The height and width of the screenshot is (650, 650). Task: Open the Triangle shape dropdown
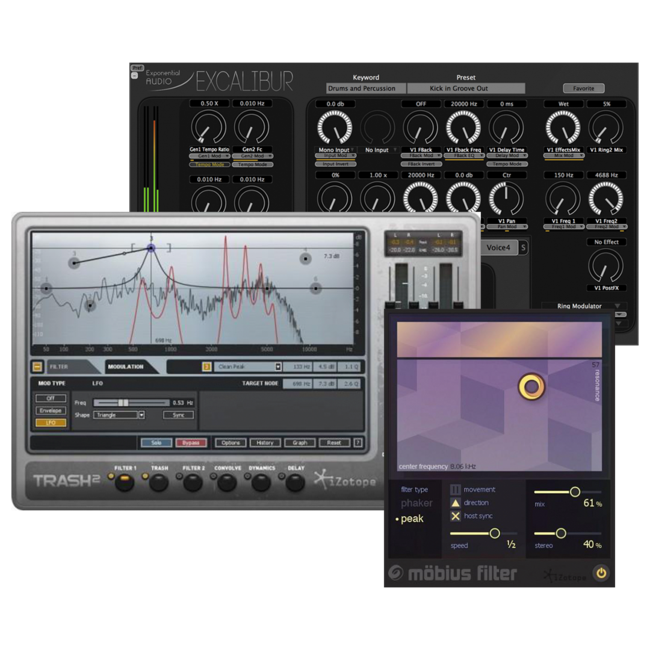pyautogui.click(x=119, y=414)
